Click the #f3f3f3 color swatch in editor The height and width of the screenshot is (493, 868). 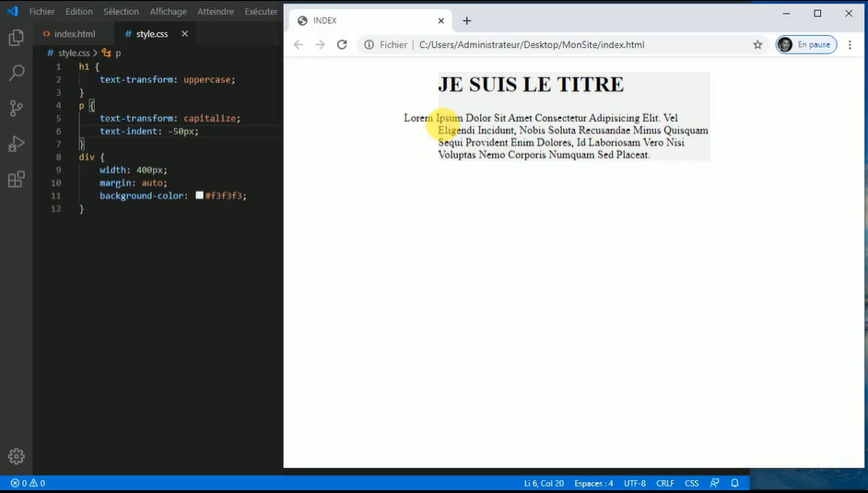[x=199, y=195]
